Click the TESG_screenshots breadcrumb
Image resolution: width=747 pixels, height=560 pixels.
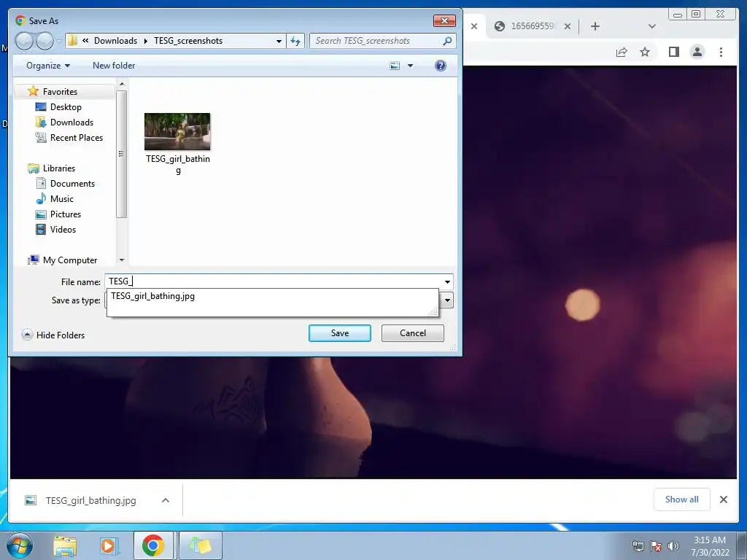point(188,41)
